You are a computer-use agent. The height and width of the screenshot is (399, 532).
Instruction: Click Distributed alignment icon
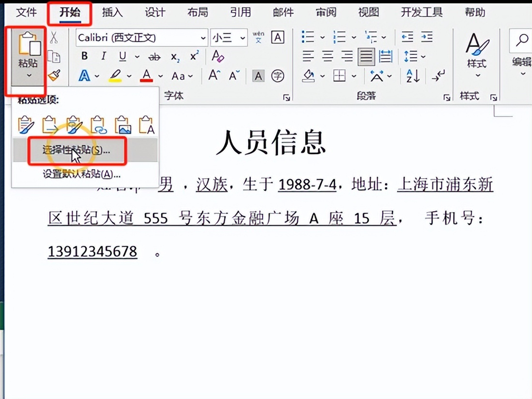click(x=386, y=56)
